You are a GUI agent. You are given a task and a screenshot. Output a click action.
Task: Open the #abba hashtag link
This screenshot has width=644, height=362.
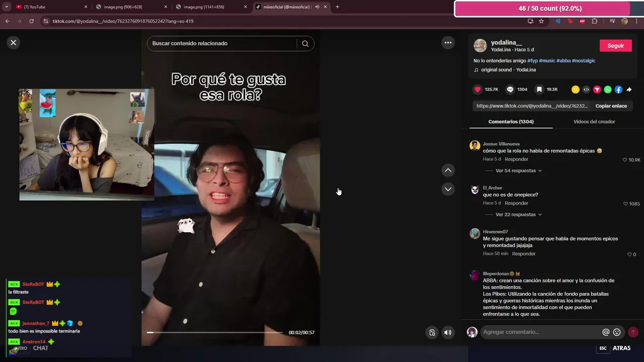click(x=563, y=61)
